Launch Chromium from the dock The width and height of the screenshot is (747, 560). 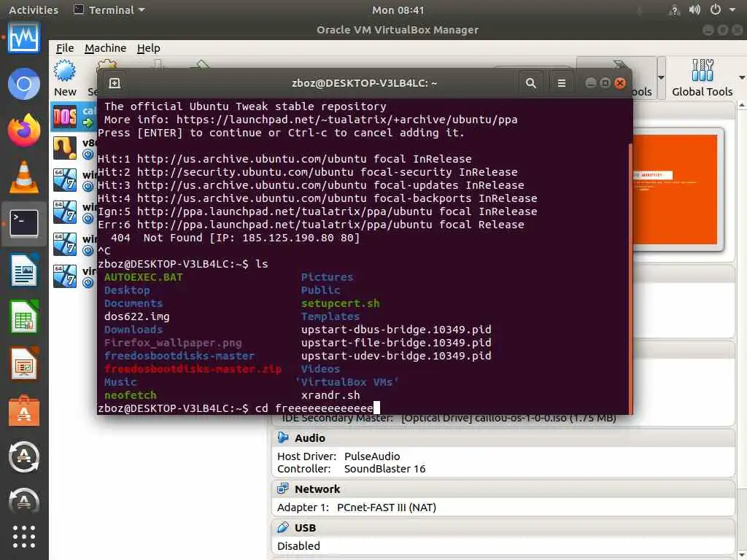(x=24, y=85)
